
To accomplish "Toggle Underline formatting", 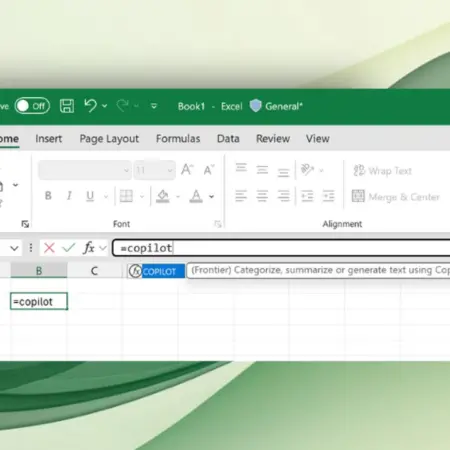I will pos(90,196).
